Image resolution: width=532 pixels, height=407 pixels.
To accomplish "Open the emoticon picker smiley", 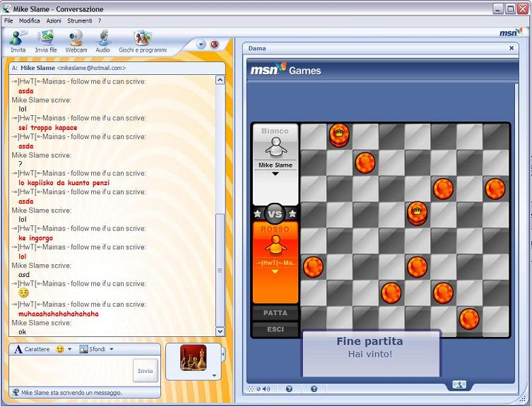I will click(60, 349).
